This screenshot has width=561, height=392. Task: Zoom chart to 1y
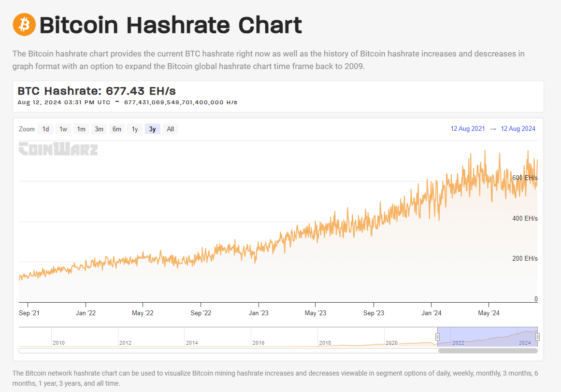135,129
